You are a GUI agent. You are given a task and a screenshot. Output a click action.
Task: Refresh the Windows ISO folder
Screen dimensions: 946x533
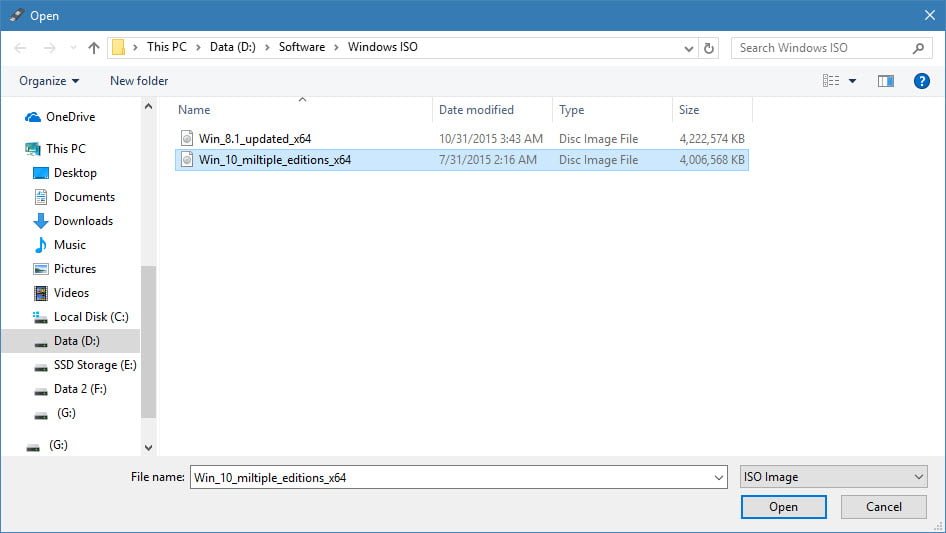click(709, 48)
